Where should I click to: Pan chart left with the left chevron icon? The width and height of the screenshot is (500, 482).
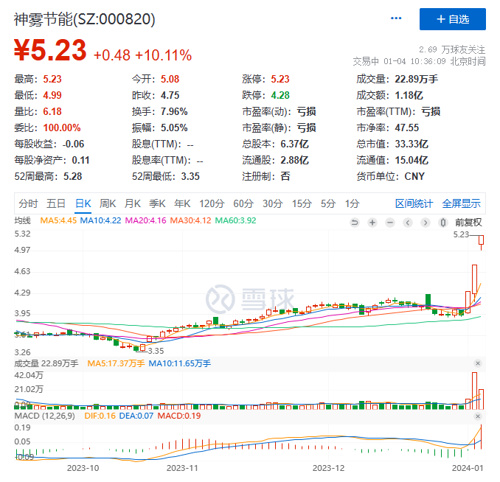click(408, 222)
